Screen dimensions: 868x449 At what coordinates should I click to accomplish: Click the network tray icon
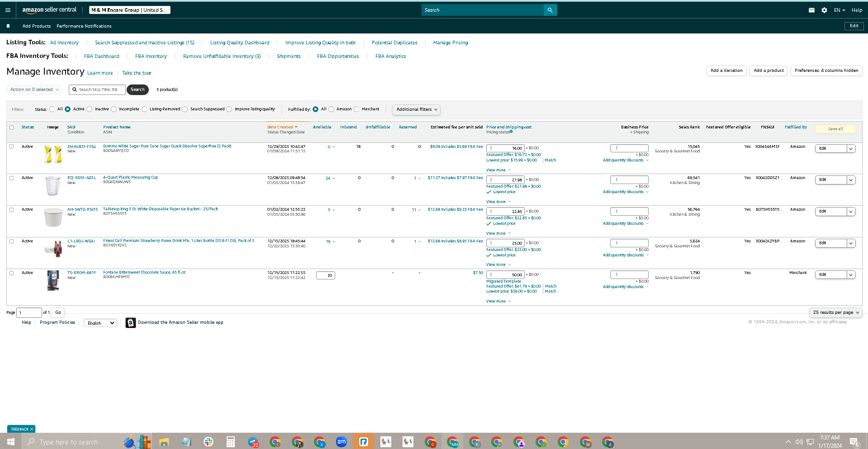(810, 442)
